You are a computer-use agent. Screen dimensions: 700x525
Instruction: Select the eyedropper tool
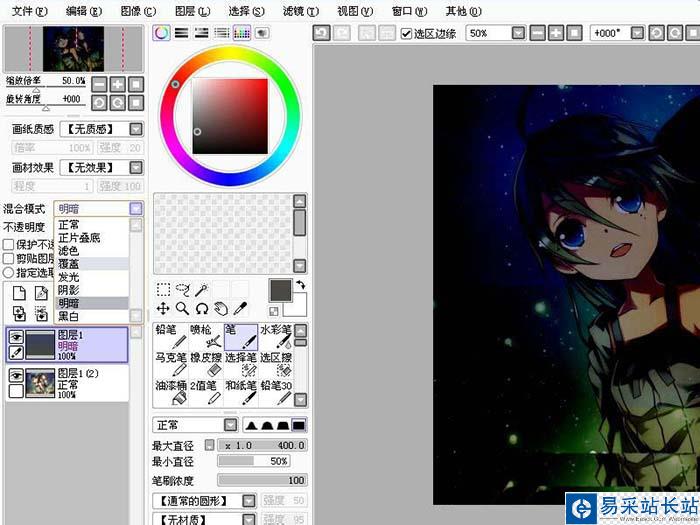(x=240, y=308)
